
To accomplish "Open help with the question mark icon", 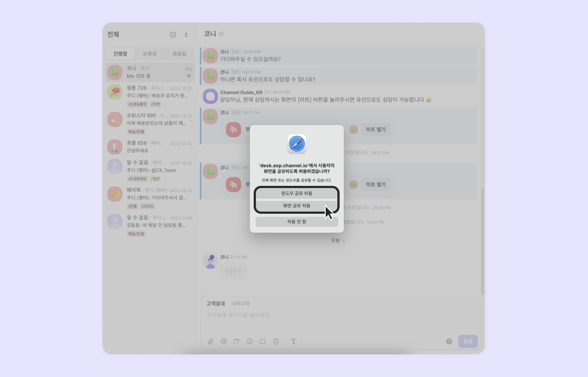I will click(x=449, y=341).
